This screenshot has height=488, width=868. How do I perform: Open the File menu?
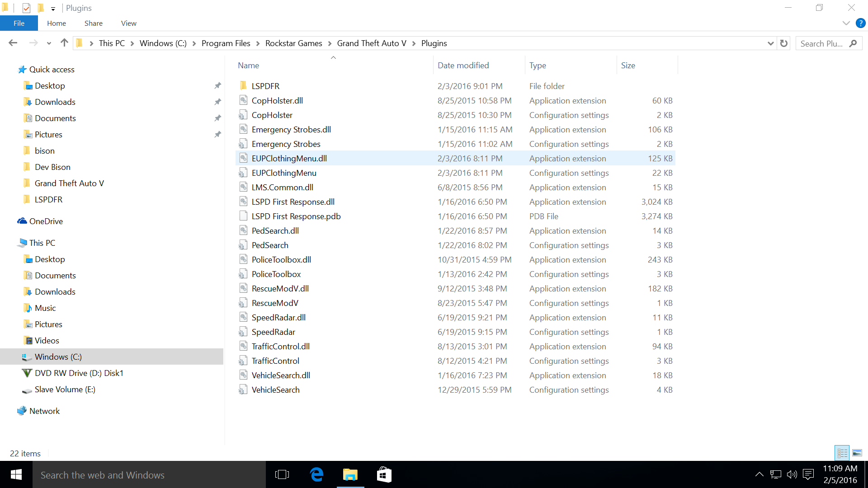pyautogui.click(x=19, y=23)
